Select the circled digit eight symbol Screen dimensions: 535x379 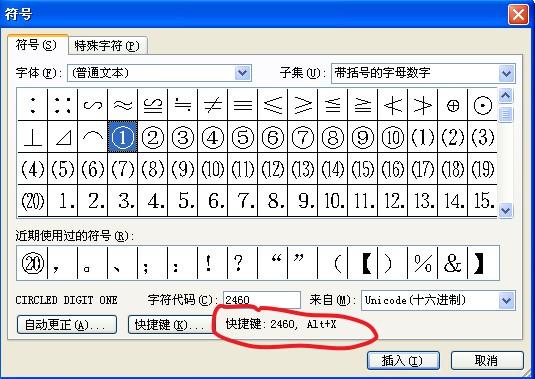333,137
